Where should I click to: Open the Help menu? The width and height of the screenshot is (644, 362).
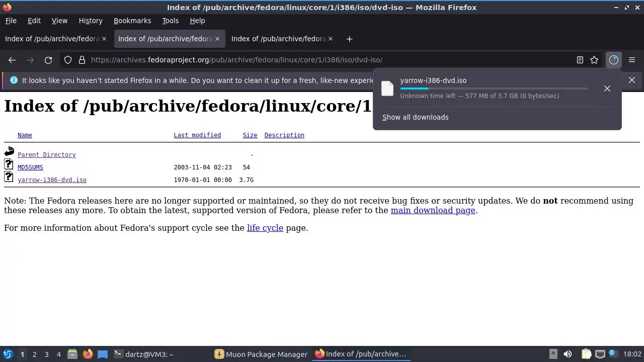click(197, 21)
